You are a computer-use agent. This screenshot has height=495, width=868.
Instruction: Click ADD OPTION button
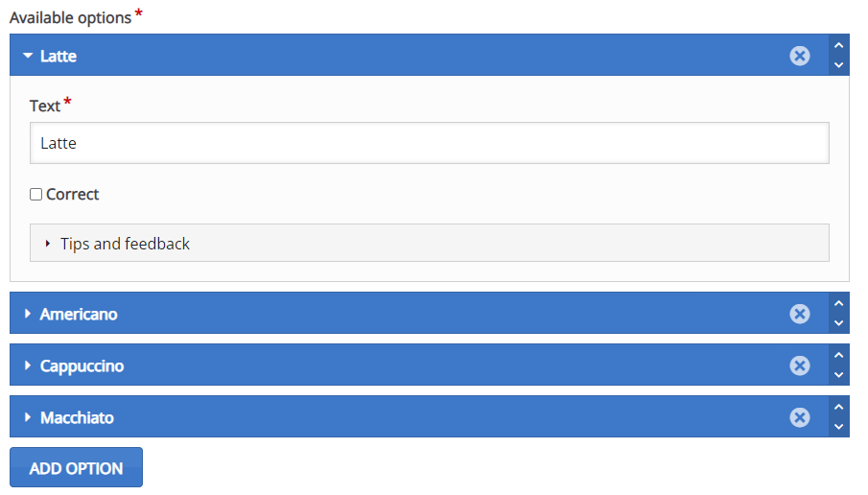click(77, 468)
